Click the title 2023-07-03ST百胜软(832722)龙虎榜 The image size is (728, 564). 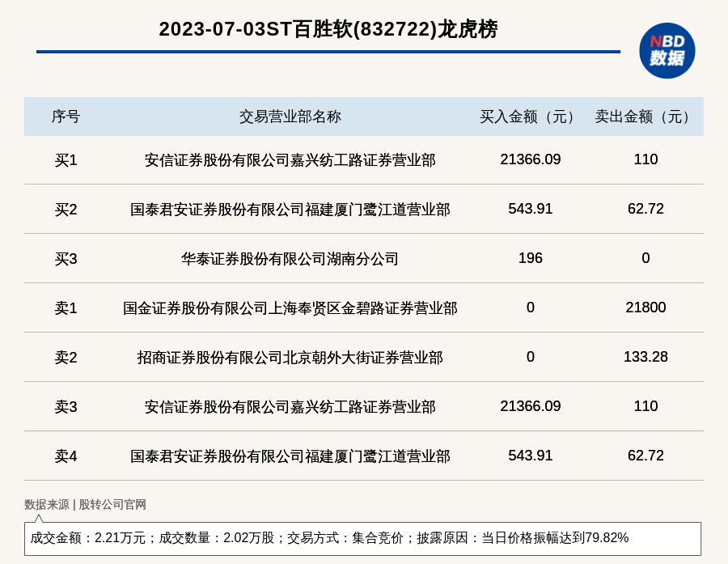[x=328, y=29]
